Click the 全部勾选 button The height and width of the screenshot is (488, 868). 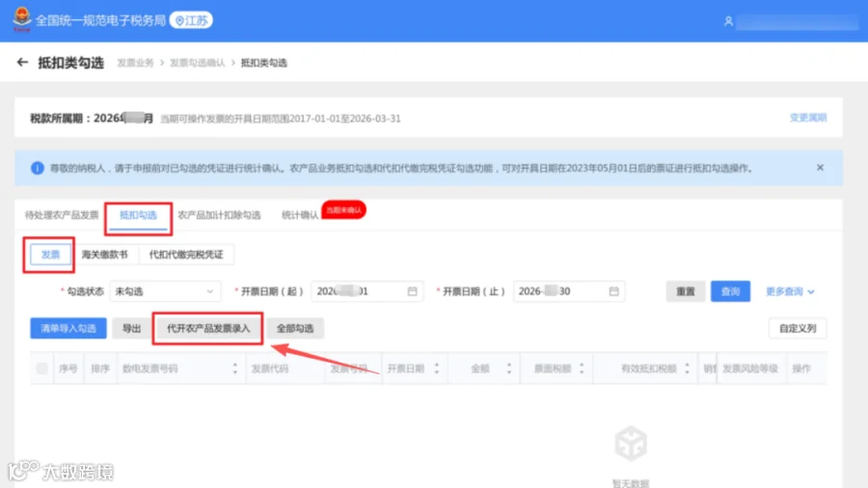pyautogui.click(x=295, y=328)
